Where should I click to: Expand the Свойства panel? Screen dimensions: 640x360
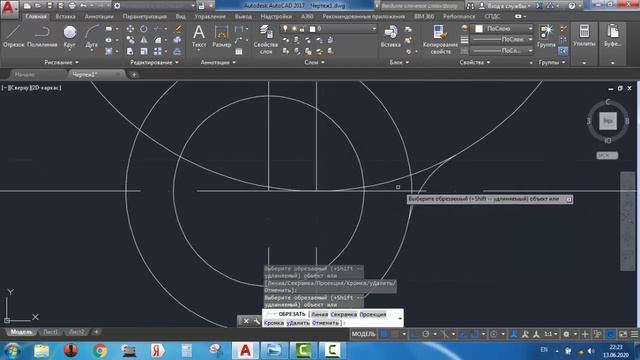475,62
